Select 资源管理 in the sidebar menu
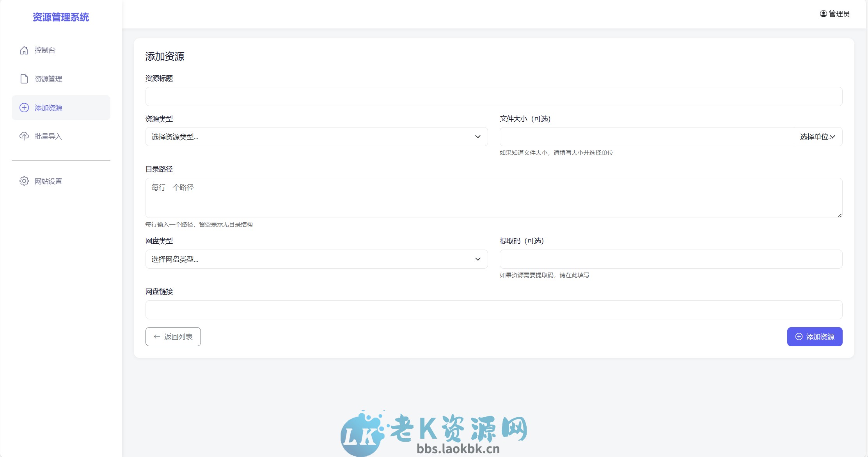 point(48,79)
